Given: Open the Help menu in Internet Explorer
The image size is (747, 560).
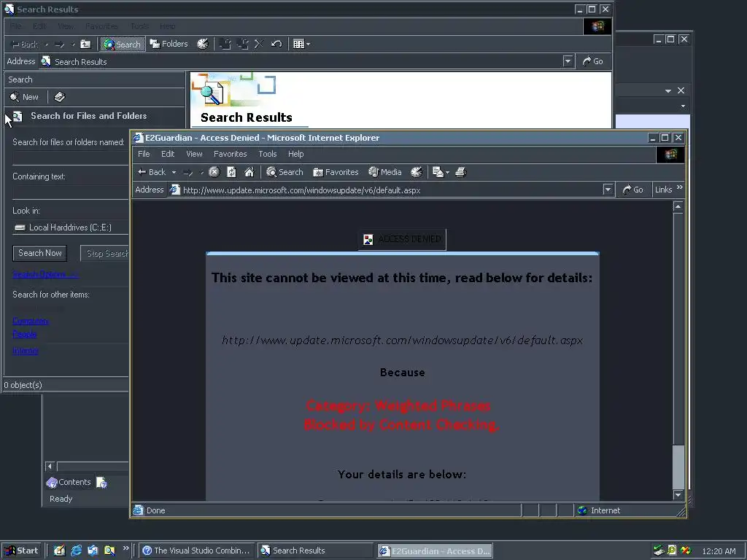Looking at the screenshot, I should coord(296,154).
